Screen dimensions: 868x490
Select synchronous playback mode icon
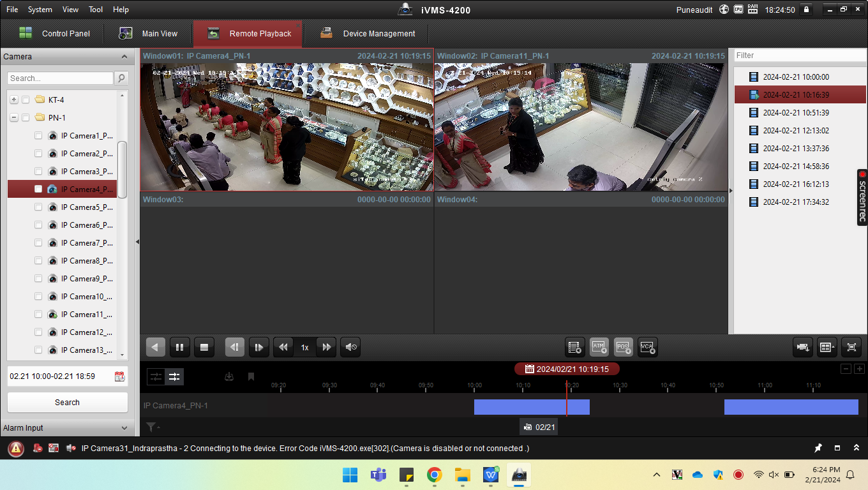tap(174, 376)
